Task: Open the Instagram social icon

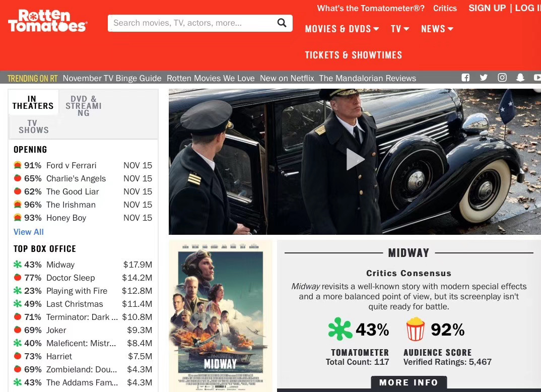Action: [x=502, y=78]
